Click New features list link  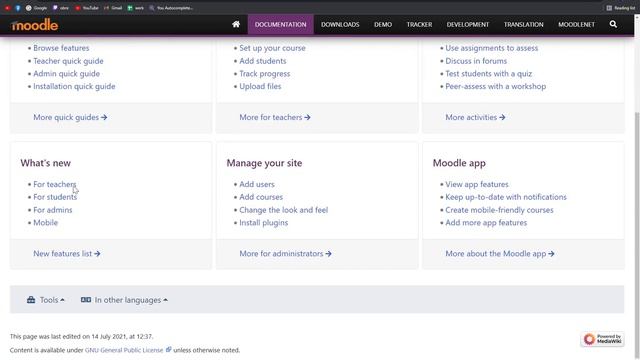67,253
